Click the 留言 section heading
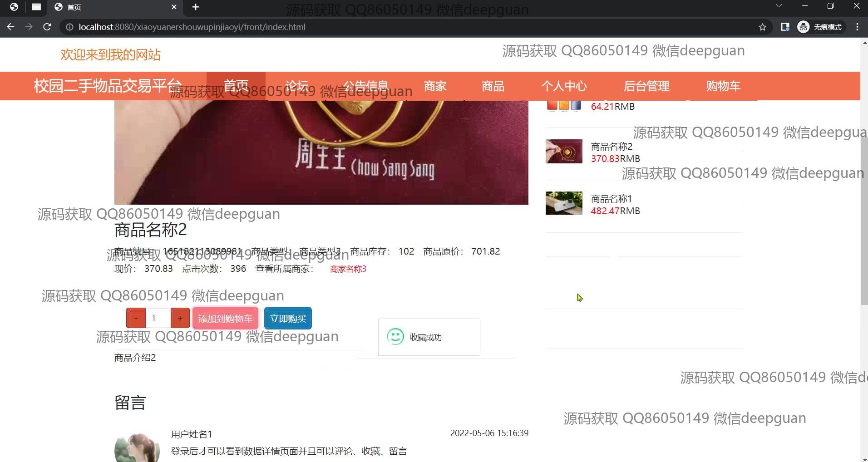The height and width of the screenshot is (462, 868). point(130,403)
